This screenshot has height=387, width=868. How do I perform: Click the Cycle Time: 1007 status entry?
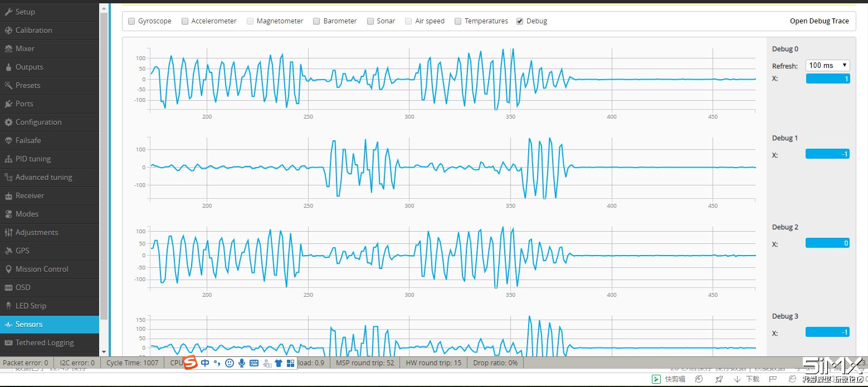pyautogui.click(x=133, y=362)
